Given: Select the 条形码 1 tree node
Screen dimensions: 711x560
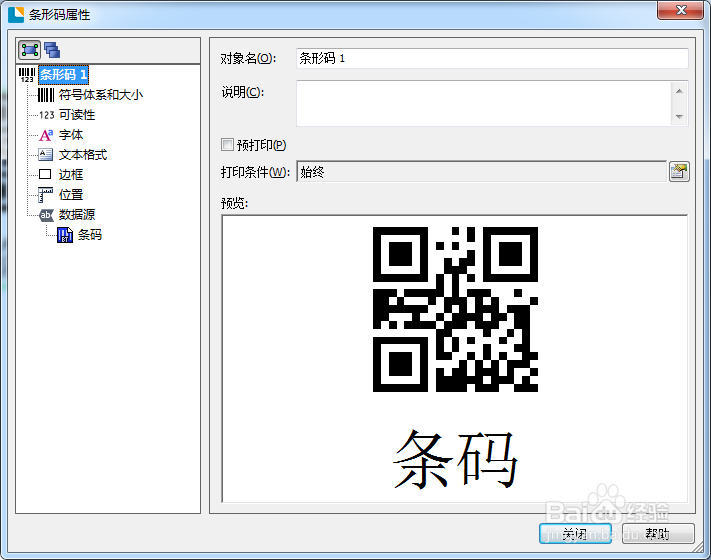Looking at the screenshot, I should point(63,75).
